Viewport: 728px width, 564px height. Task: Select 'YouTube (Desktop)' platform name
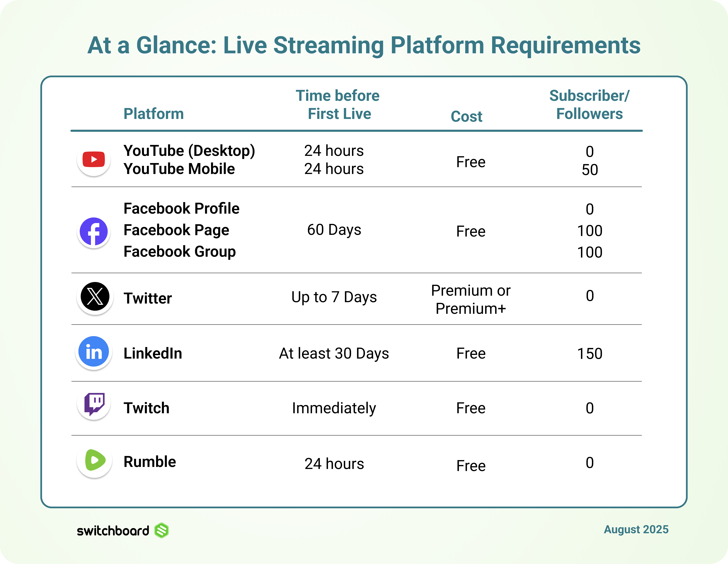coord(189,151)
